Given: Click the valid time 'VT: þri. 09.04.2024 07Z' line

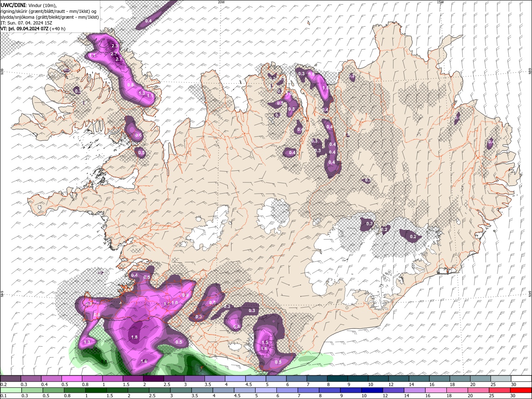Looking at the screenshot, I should tap(24, 29).
